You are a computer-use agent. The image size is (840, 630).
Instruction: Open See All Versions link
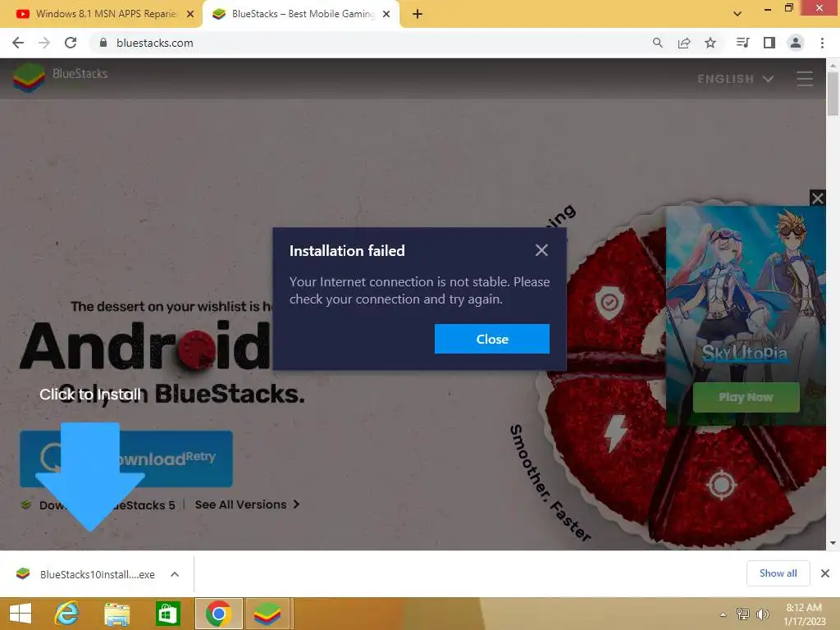pos(247,504)
